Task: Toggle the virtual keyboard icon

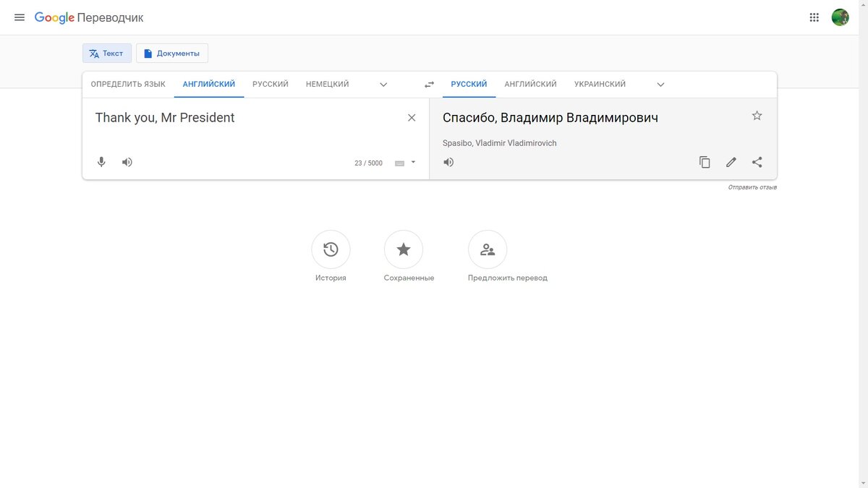Action: tap(399, 163)
